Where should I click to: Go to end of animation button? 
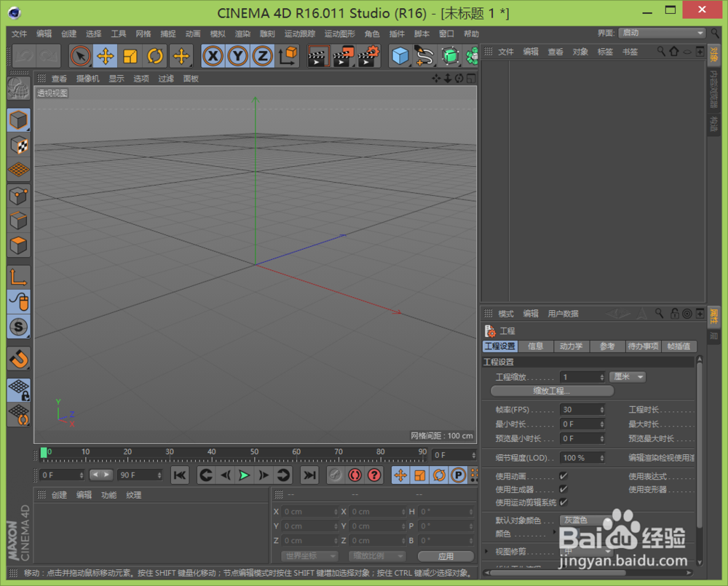[x=309, y=475]
